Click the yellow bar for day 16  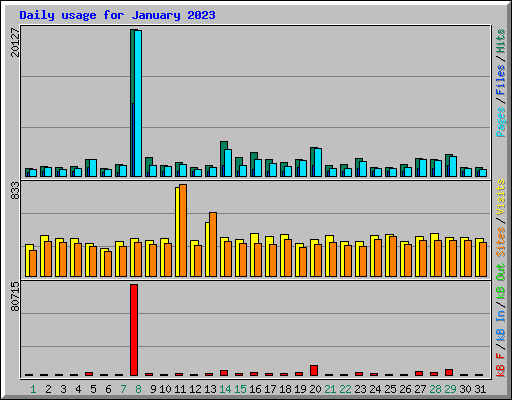(253, 255)
